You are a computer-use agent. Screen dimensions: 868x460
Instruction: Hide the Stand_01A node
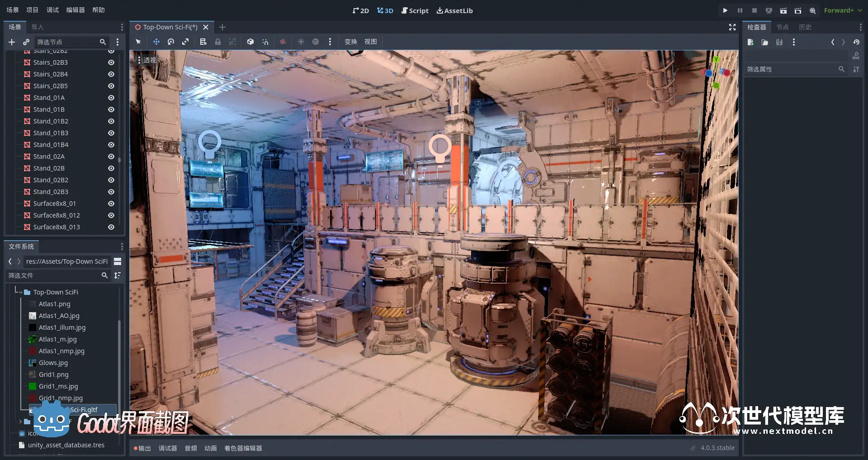(x=111, y=98)
